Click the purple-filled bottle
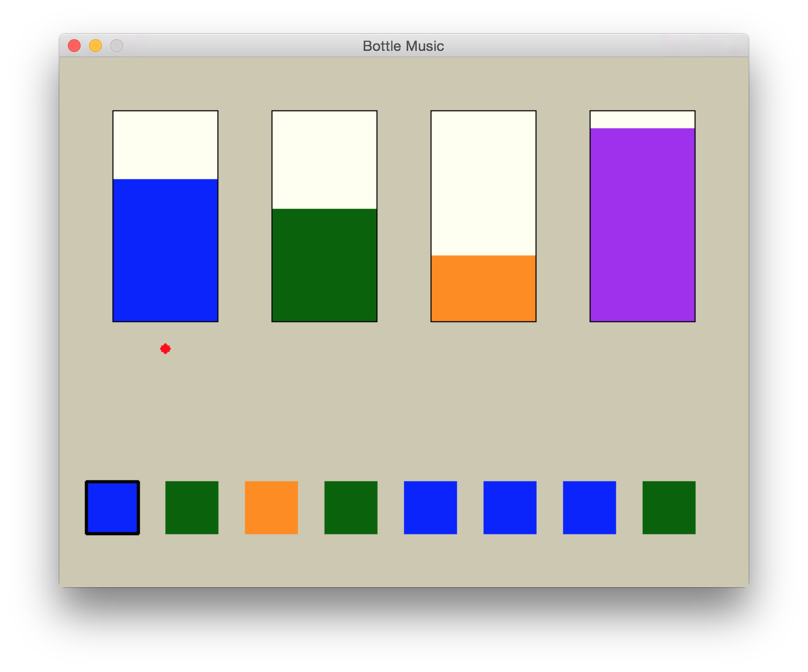The image size is (808, 672). point(643,216)
